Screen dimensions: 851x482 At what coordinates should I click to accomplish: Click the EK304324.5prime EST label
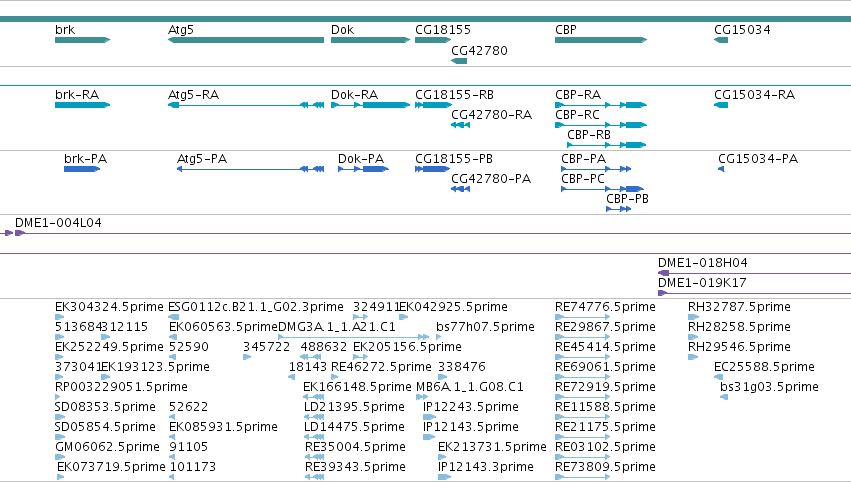109,307
